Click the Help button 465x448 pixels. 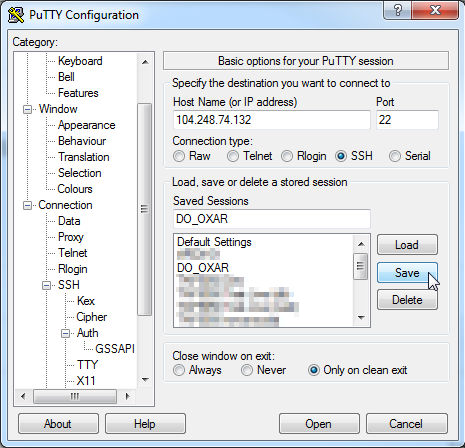point(145,424)
